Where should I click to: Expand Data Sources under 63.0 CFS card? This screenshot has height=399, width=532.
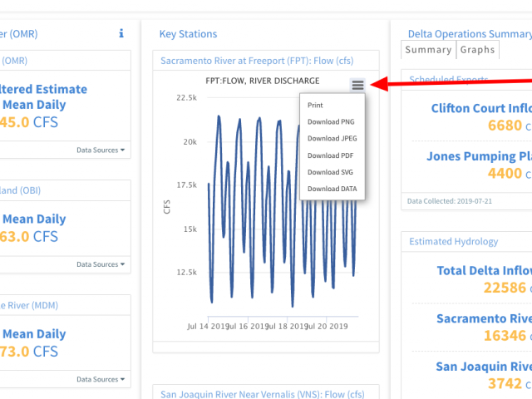pos(101,264)
